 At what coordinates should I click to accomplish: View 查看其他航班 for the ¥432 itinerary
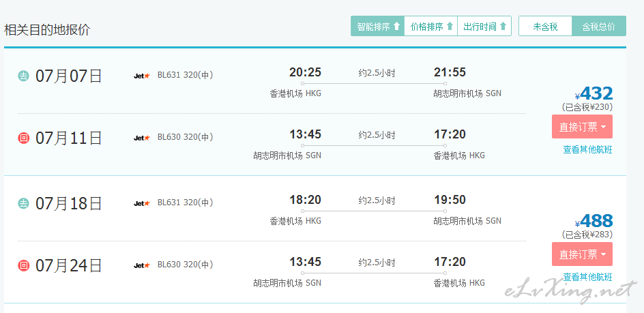587,150
